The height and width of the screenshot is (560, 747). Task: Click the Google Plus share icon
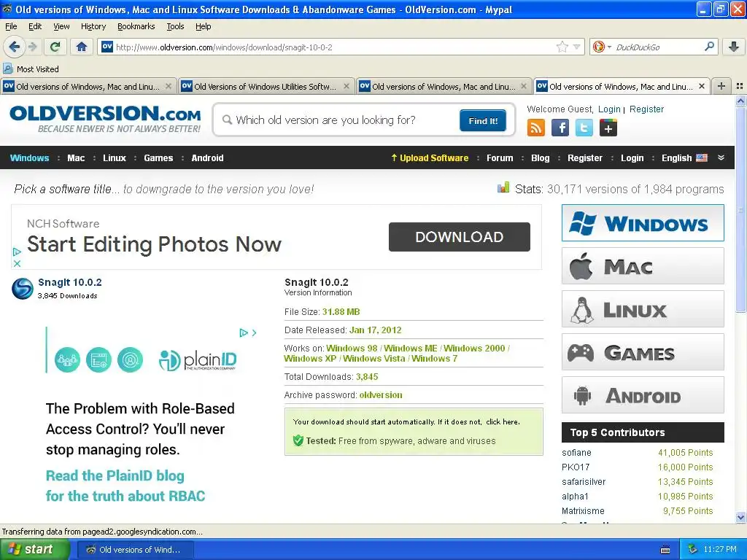[608, 128]
